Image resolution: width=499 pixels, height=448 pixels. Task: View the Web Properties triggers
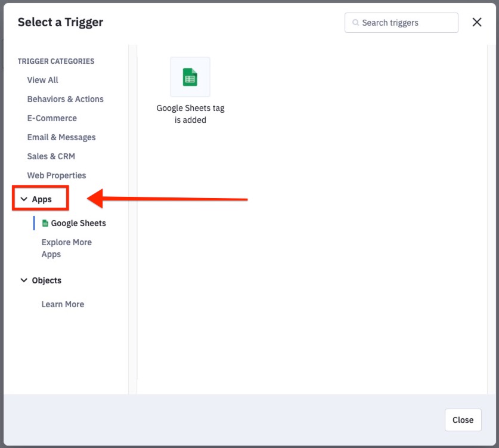click(56, 175)
